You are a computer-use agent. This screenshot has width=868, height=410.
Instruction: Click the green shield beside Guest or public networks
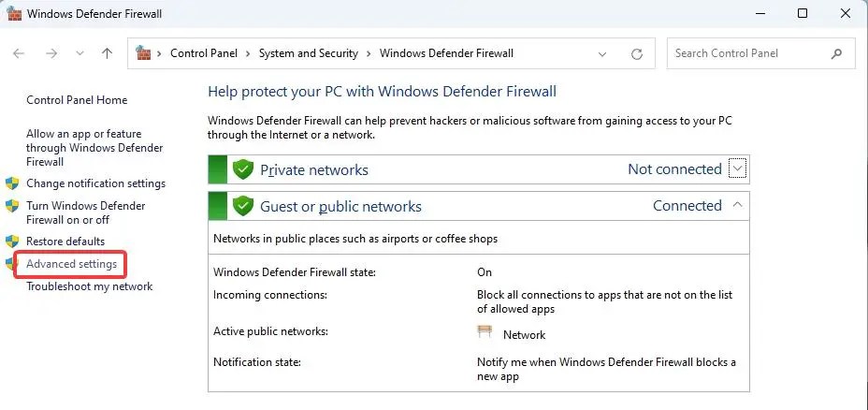coord(242,206)
